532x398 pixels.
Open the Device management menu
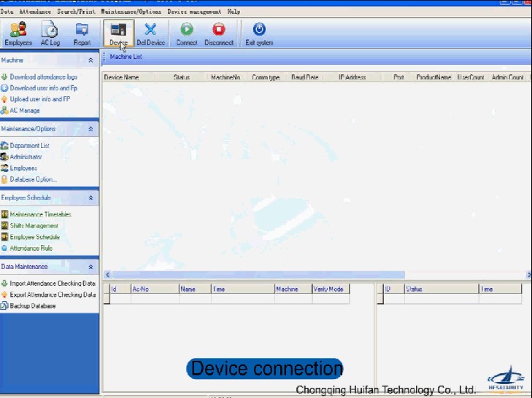[x=194, y=12]
